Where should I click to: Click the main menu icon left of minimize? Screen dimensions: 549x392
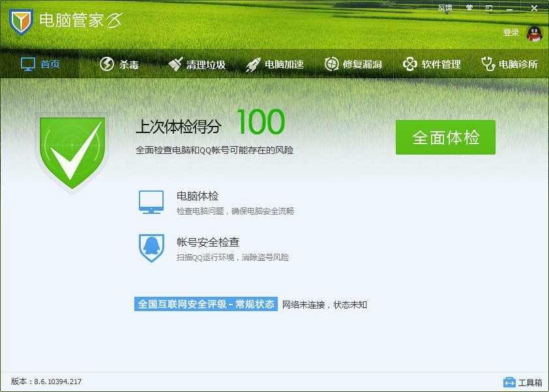489,7
